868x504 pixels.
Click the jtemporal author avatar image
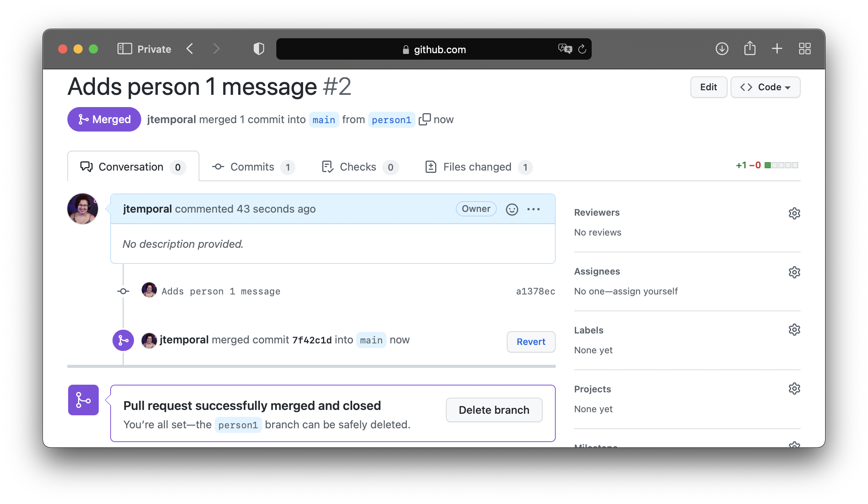click(x=82, y=210)
